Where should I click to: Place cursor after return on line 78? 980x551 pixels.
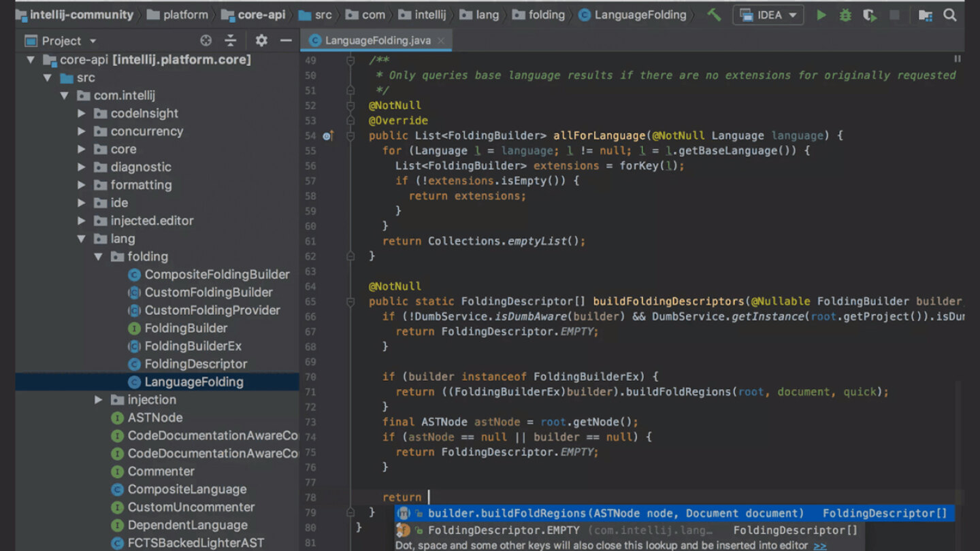429,497
